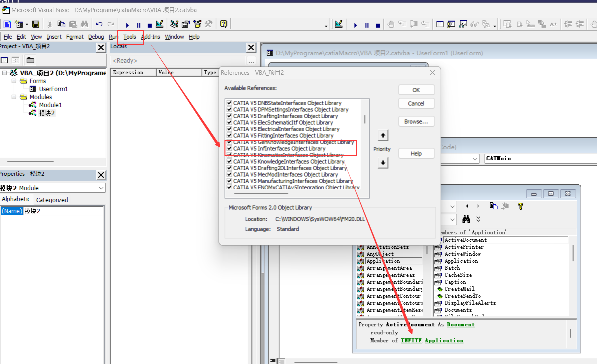Open Object Browser search text dropdown
Image resolution: width=597 pixels, height=364 pixels.
pos(452,219)
